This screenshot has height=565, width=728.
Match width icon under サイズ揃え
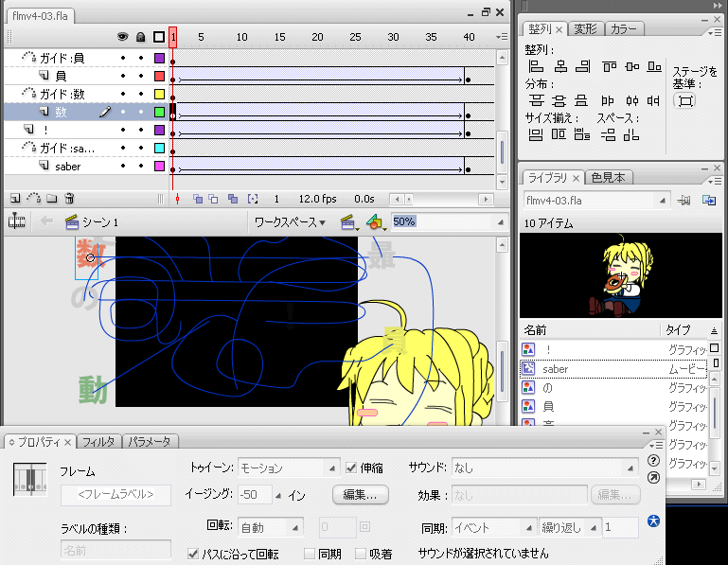[x=536, y=134]
